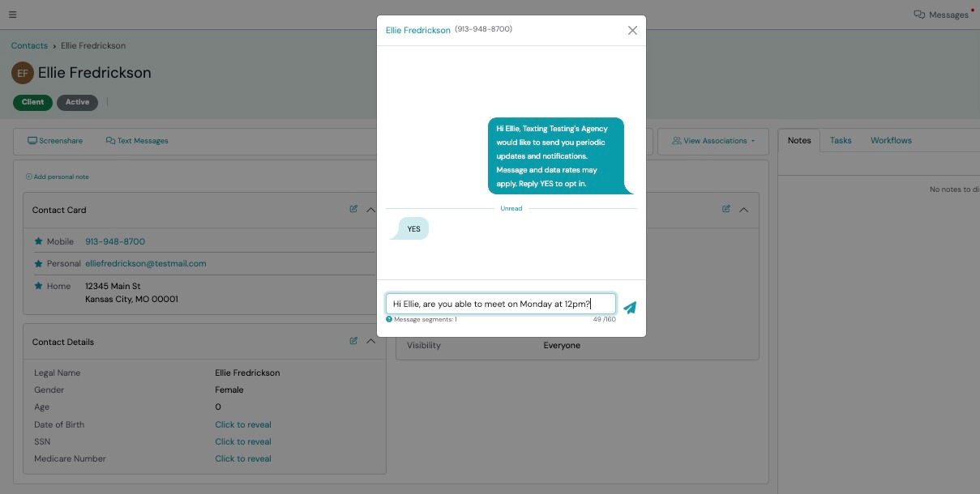The height and width of the screenshot is (494, 980).
Task: Reveal the SSN
Action: pos(243,441)
